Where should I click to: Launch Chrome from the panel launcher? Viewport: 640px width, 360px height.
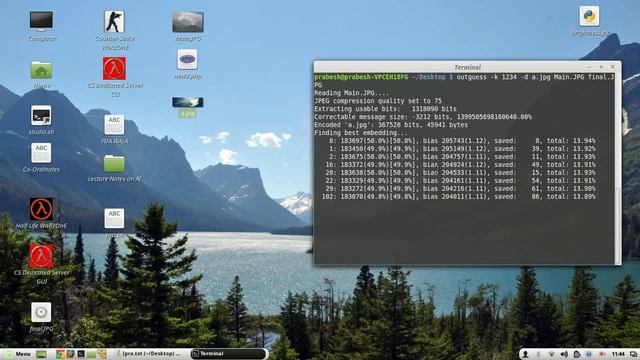[60, 354]
